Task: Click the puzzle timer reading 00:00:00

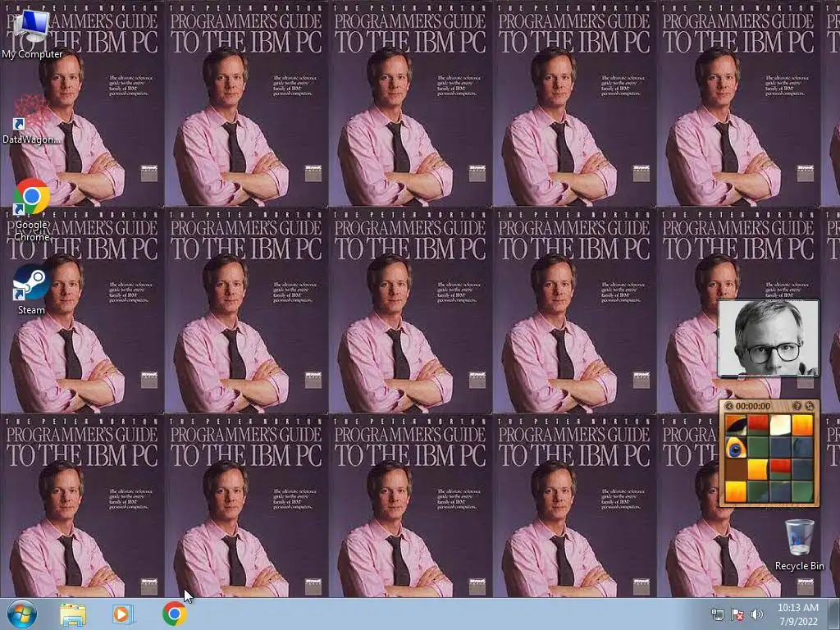Action: tap(753, 407)
